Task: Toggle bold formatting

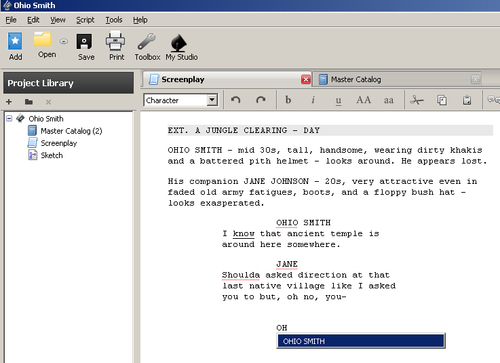Action: pyautogui.click(x=288, y=100)
